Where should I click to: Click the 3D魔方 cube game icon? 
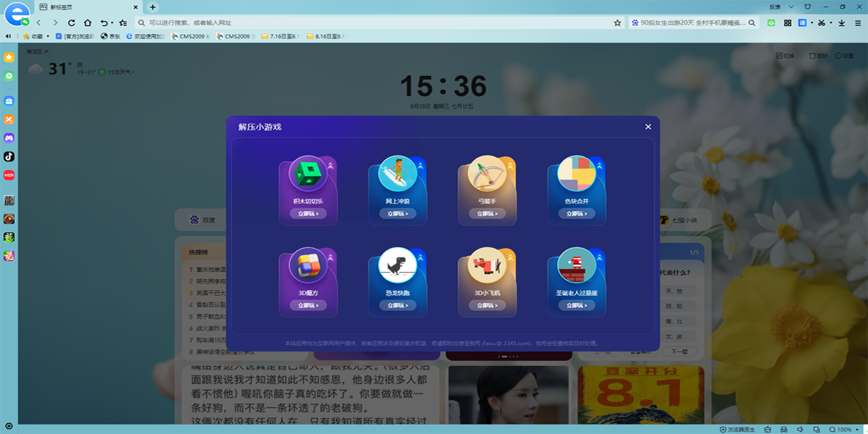308,265
